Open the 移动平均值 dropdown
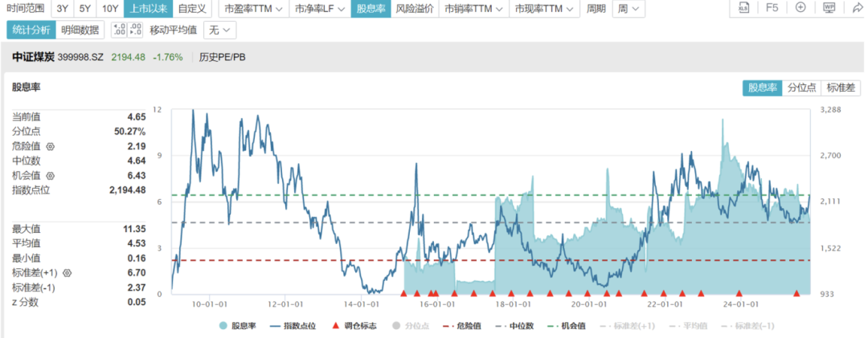This screenshot has width=868, height=338. (220, 31)
